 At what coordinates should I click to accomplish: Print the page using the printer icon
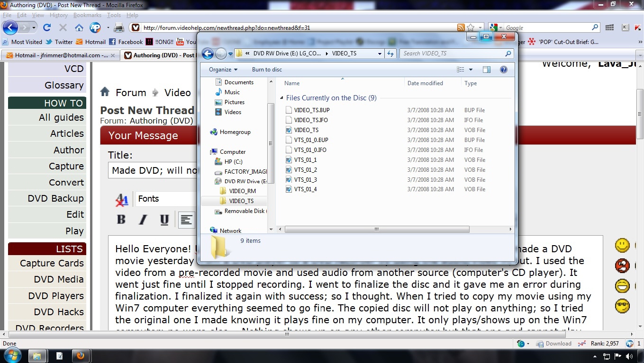pos(118,27)
